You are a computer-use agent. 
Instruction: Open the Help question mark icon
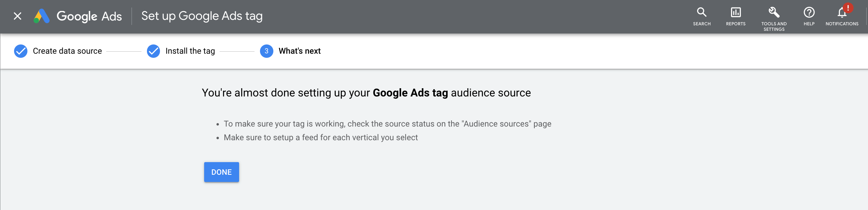click(x=809, y=13)
